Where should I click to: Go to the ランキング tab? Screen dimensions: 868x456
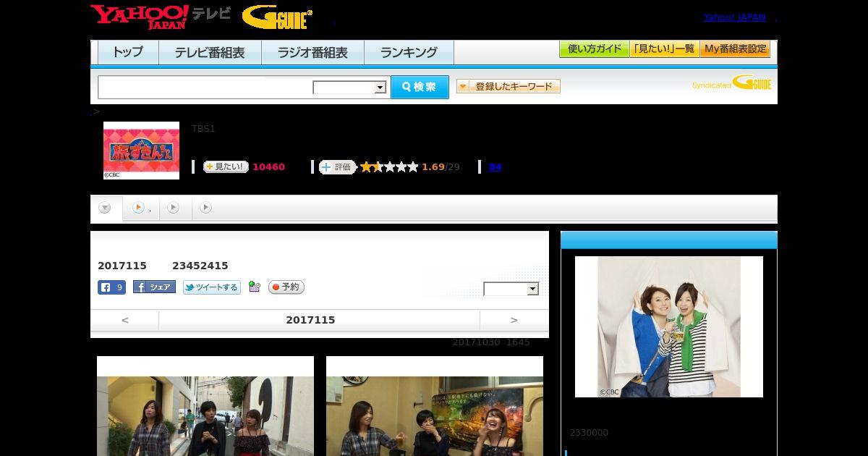click(409, 52)
